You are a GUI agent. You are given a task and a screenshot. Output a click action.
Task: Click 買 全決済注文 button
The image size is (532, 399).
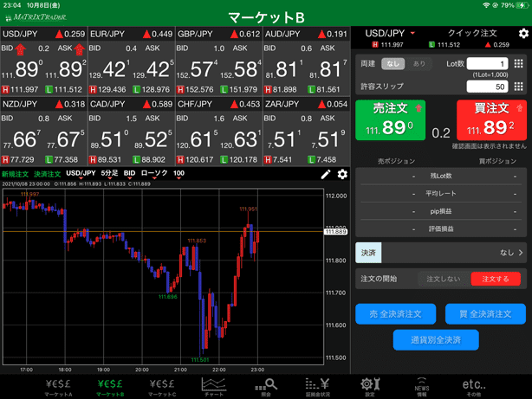pos(485,314)
